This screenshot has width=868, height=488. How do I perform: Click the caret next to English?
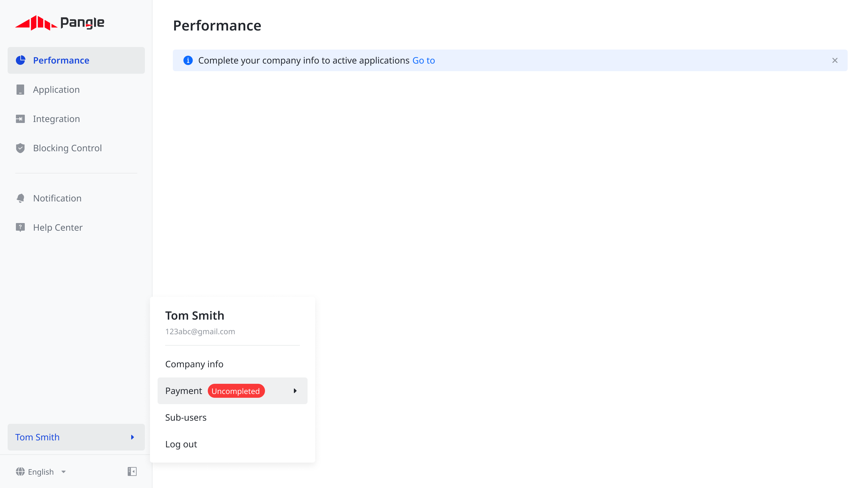pos(63,472)
